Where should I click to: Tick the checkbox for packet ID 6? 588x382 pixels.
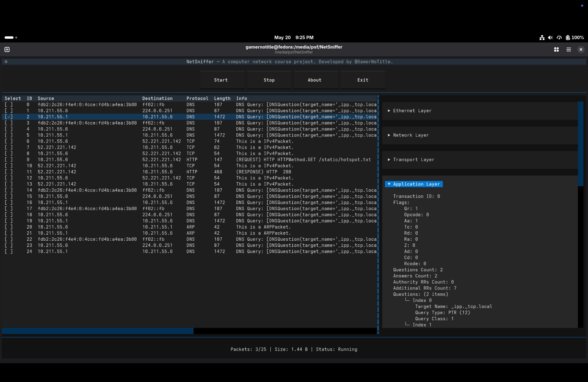tap(9, 141)
